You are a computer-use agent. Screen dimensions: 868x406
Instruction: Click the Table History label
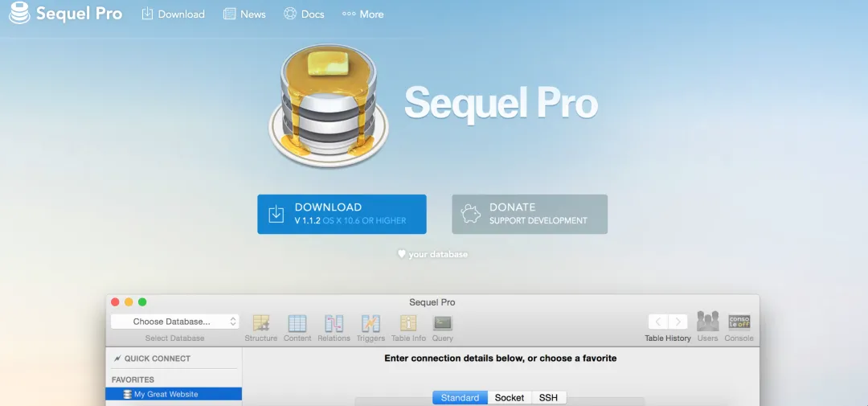click(x=668, y=338)
